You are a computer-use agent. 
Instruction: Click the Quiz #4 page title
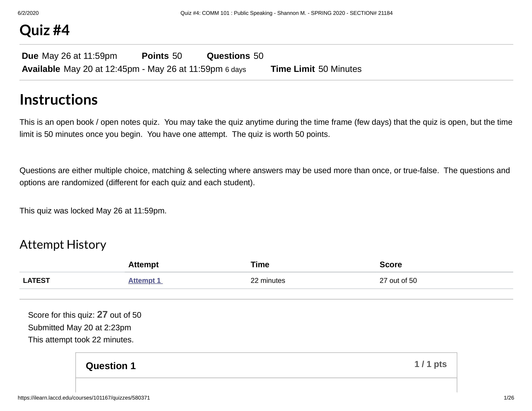coord(45,30)
